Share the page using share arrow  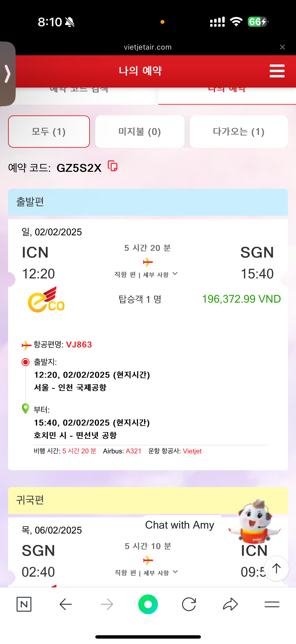coord(230,604)
